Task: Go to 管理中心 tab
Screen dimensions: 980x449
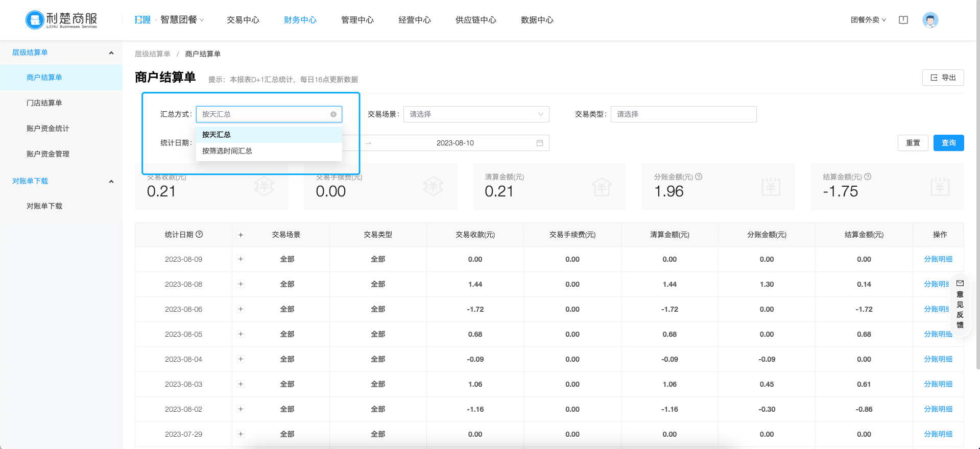Action: [357, 20]
